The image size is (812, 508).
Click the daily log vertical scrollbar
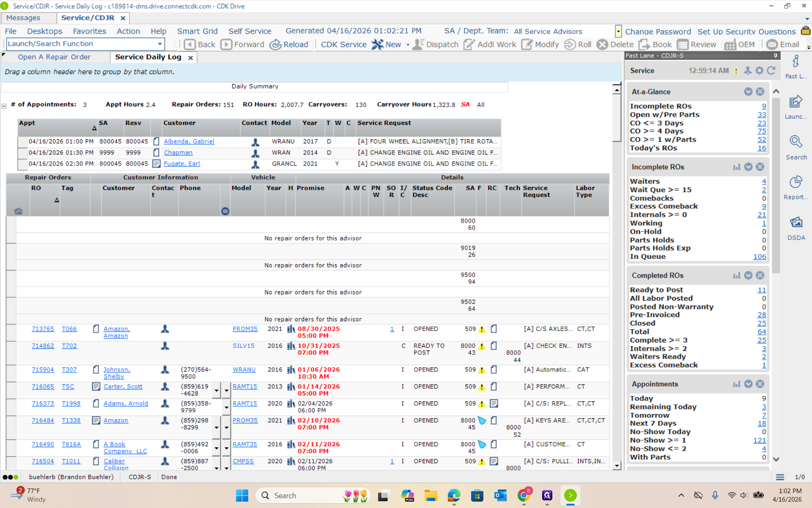click(x=617, y=119)
